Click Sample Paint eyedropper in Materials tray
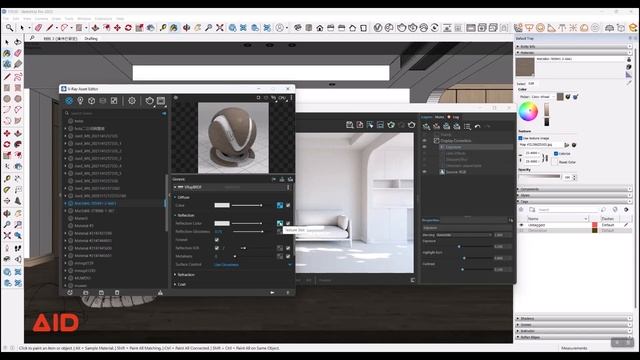The width and height of the screenshot is (640, 360). (629, 82)
